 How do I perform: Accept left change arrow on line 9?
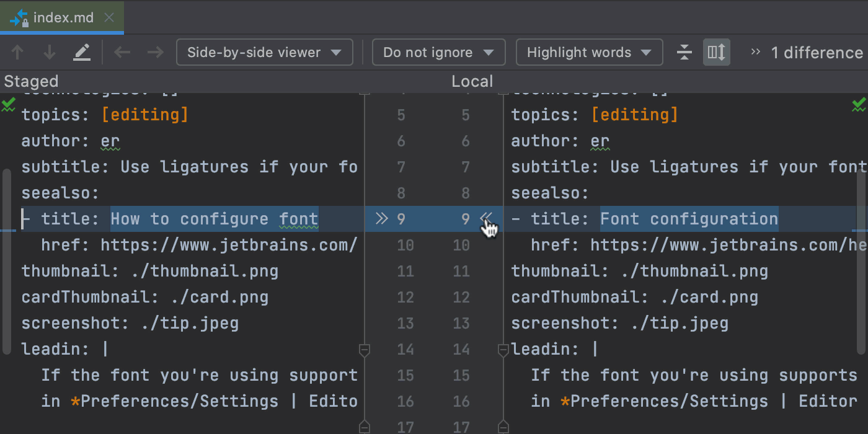pos(381,218)
